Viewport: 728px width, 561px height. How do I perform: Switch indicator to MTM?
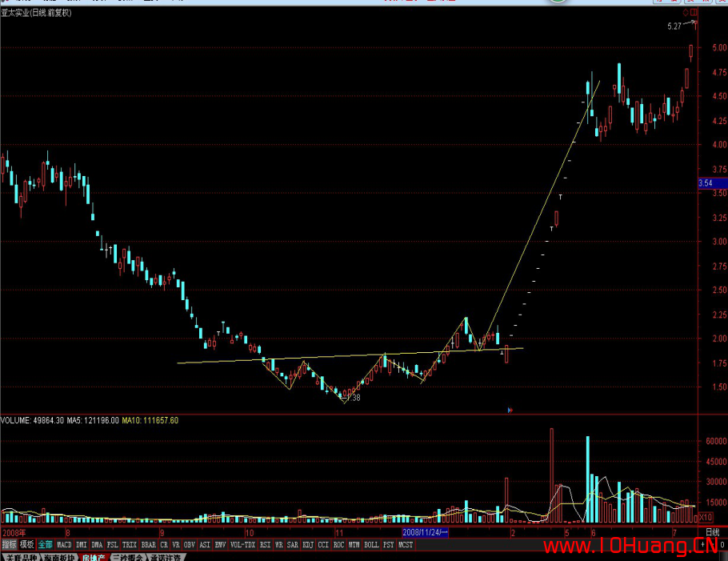(354, 544)
